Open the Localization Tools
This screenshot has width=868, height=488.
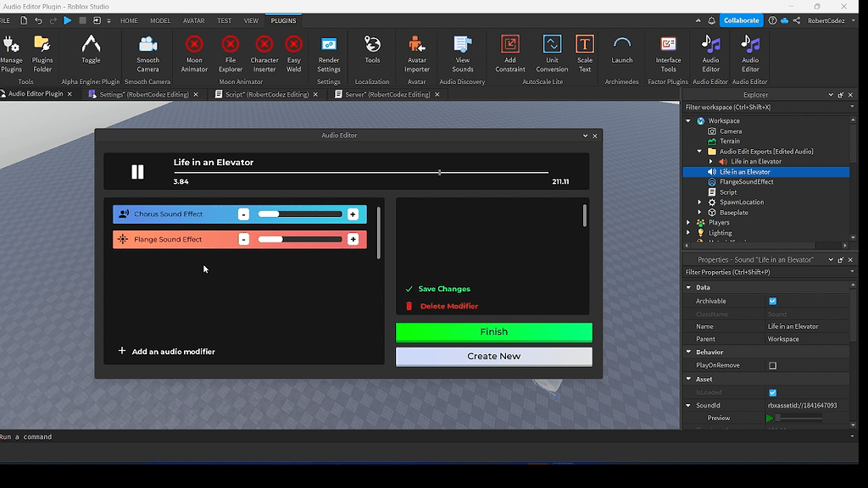point(372,50)
